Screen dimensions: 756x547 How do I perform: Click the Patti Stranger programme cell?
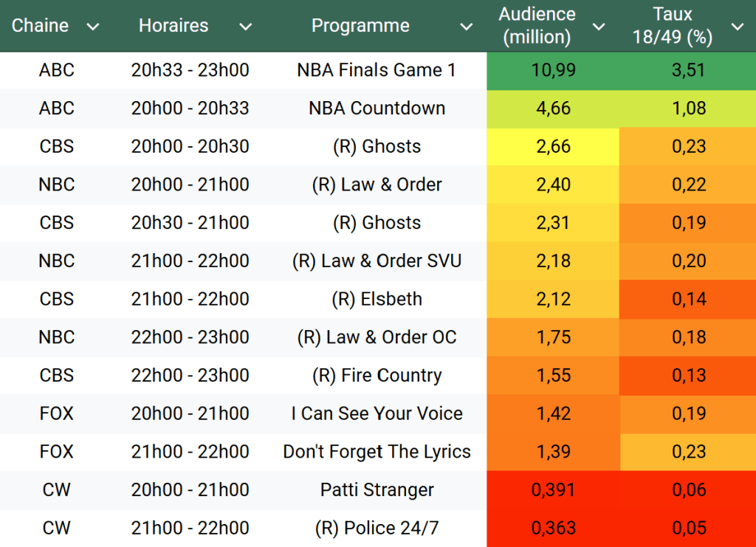click(377, 490)
